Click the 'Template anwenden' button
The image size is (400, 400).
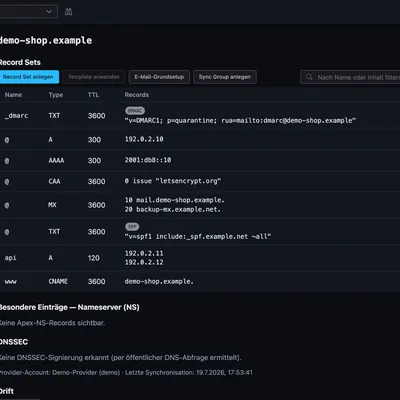[94, 77]
